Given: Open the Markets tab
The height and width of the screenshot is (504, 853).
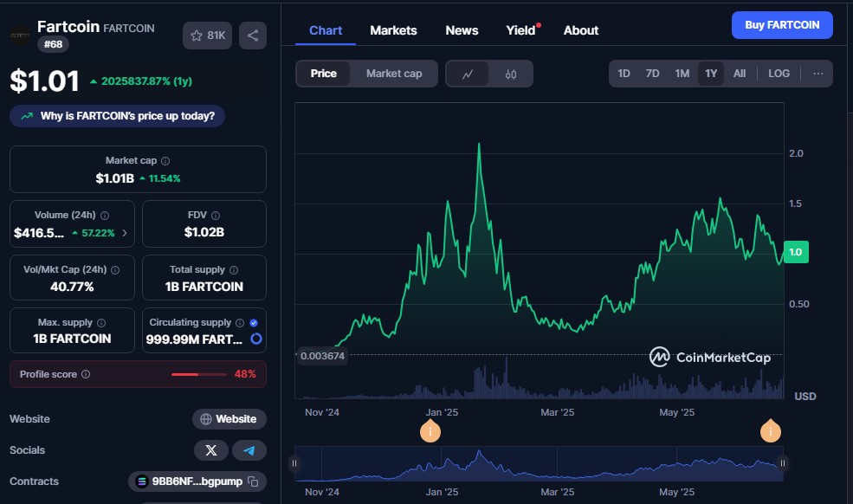Looking at the screenshot, I should (x=393, y=30).
